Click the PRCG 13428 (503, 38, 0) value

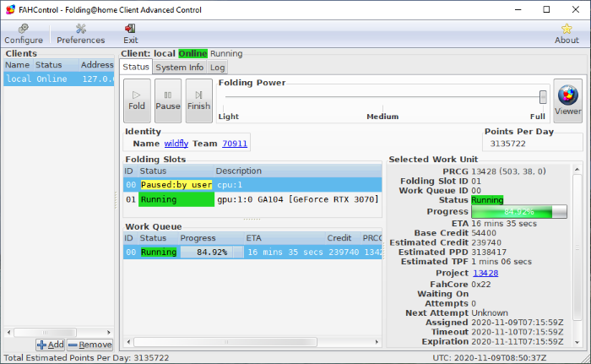point(508,171)
